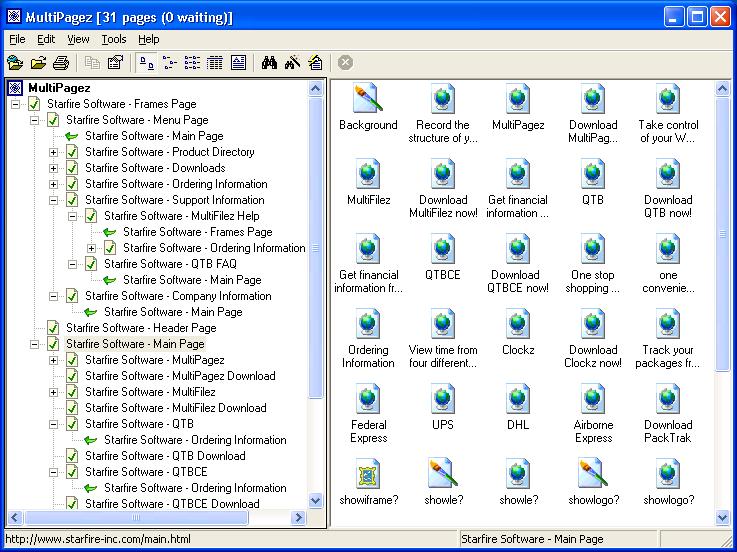Select 'Starfire Software - Header Page' tree row

141,328
